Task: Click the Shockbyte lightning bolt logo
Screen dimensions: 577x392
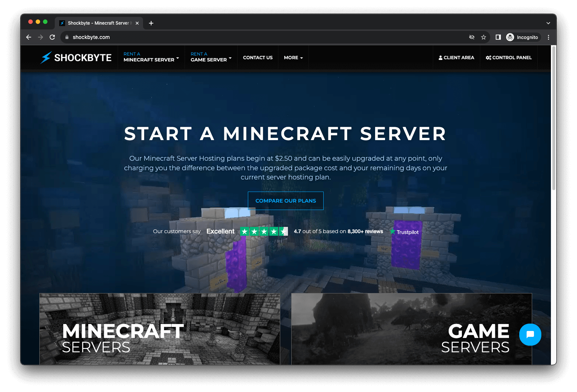Action: coord(46,57)
